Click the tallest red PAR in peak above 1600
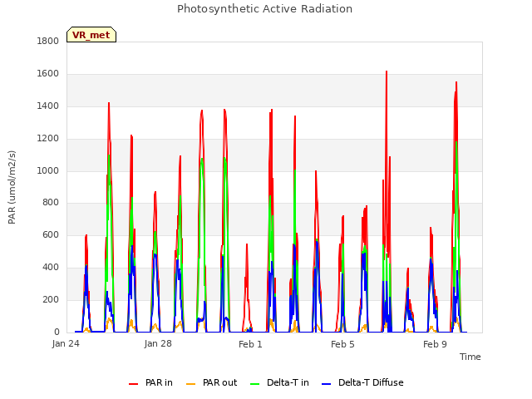The width and height of the screenshot is (532, 399). coord(387,72)
